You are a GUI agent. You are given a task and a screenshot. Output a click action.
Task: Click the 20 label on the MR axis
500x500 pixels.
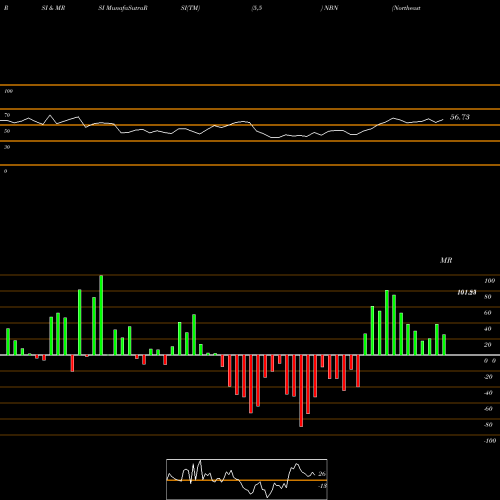pos(488,345)
